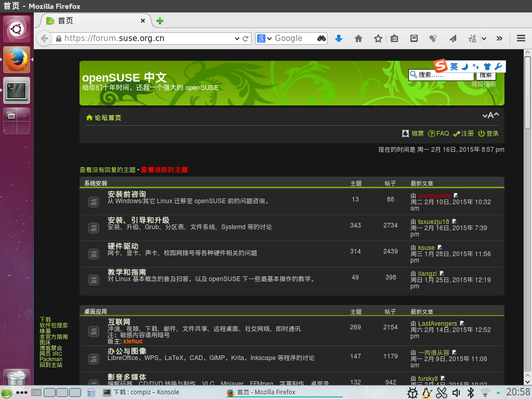The width and height of the screenshot is (532, 399).
Task: Change font size with the A control
Action: (490, 115)
